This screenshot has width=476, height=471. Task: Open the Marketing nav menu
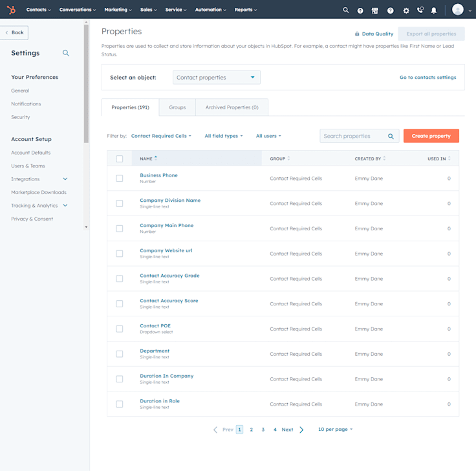(118, 10)
